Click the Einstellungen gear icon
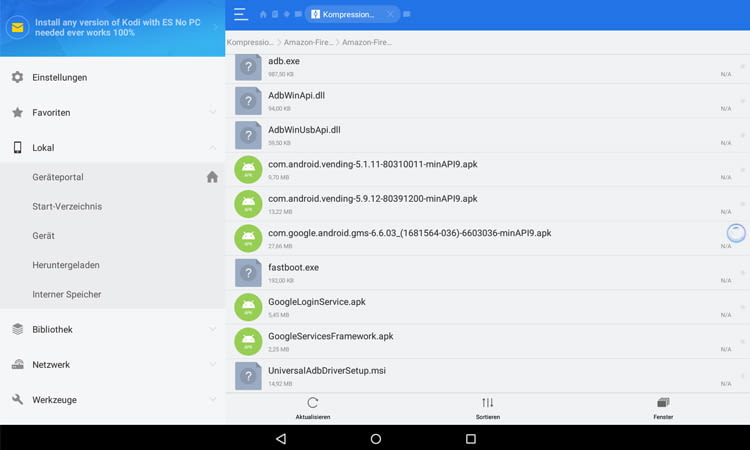750x450 pixels. 18,77
